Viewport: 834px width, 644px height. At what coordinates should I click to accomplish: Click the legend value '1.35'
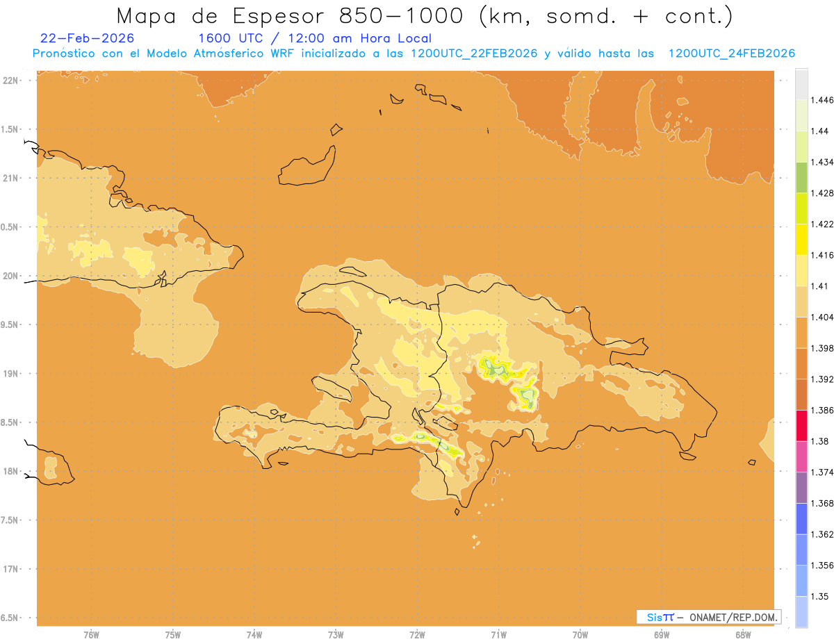tap(821, 597)
